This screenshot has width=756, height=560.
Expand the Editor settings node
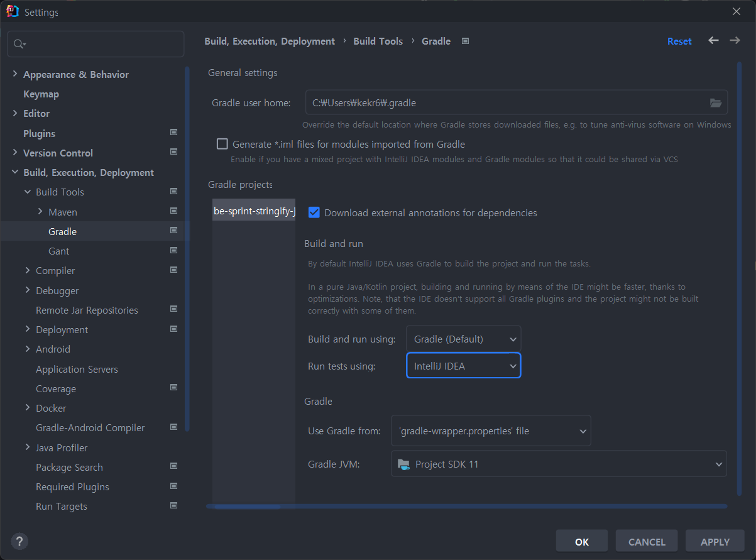(x=15, y=113)
